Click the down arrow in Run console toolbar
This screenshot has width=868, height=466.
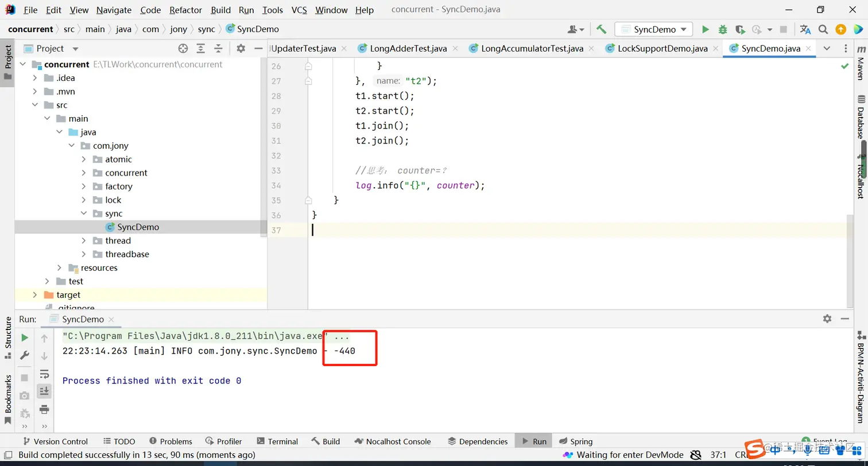pos(44,356)
